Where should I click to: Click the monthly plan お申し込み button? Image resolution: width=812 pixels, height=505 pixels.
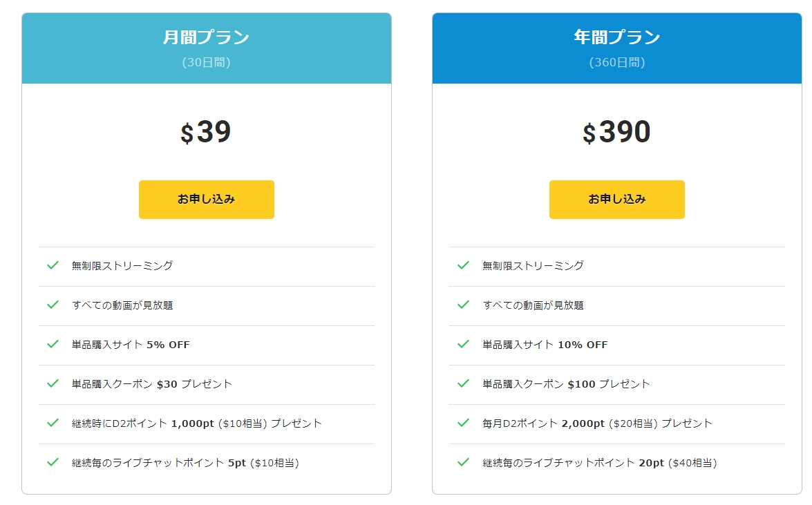click(x=206, y=200)
